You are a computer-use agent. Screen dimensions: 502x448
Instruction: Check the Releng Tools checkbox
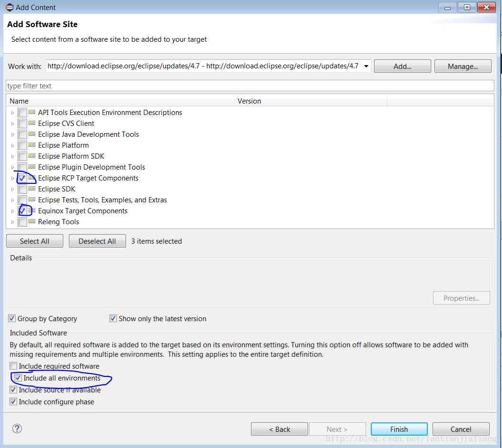click(x=22, y=222)
